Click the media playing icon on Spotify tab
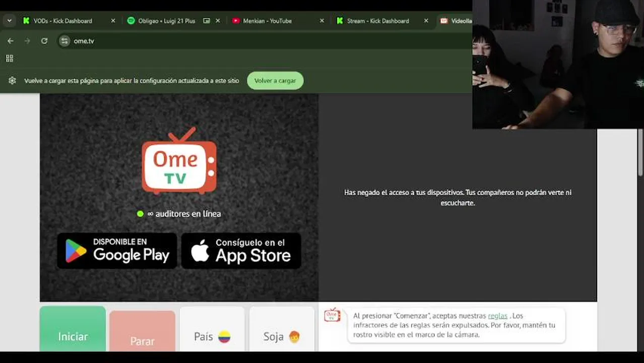This screenshot has height=363, width=644. pyautogui.click(x=207, y=21)
